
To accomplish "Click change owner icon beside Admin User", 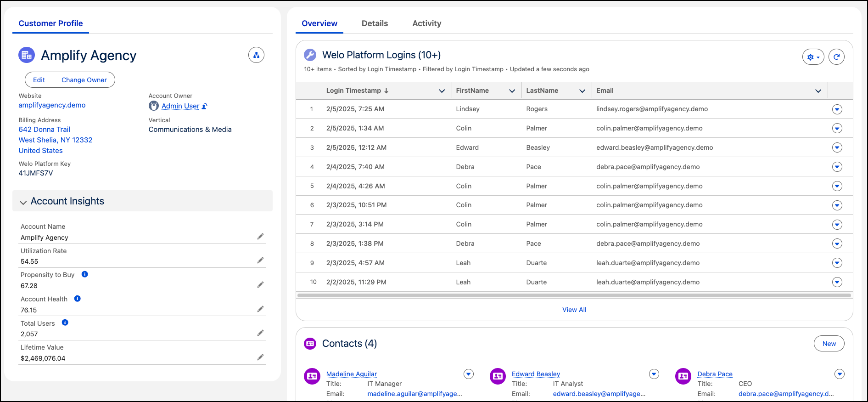I will coord(205,106).
